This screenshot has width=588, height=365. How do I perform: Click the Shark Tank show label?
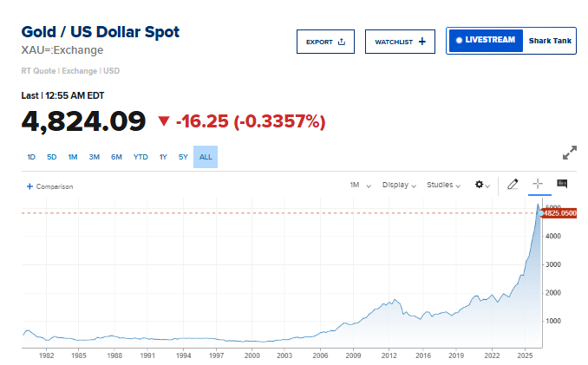(x=550, y=40)
